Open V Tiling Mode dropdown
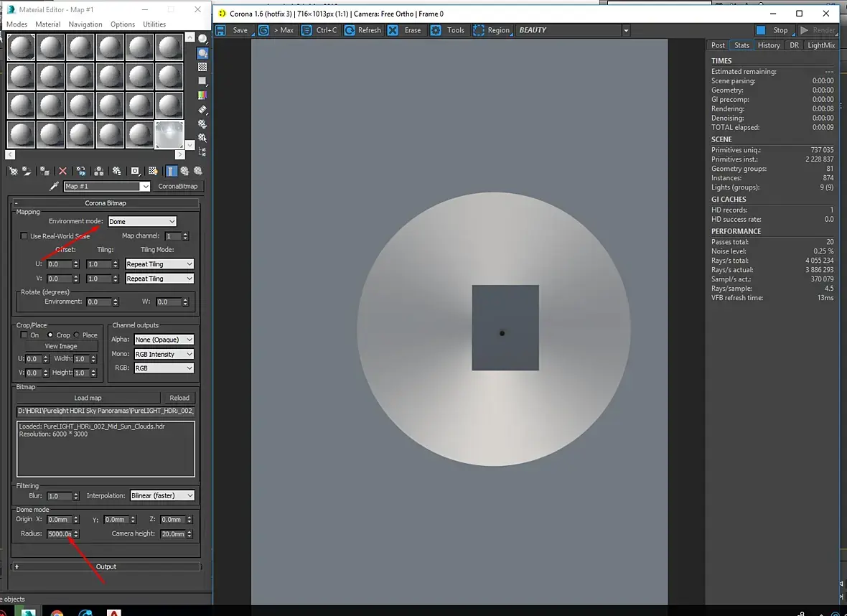Viewport: 847px width, 616px height. (159, 279)
